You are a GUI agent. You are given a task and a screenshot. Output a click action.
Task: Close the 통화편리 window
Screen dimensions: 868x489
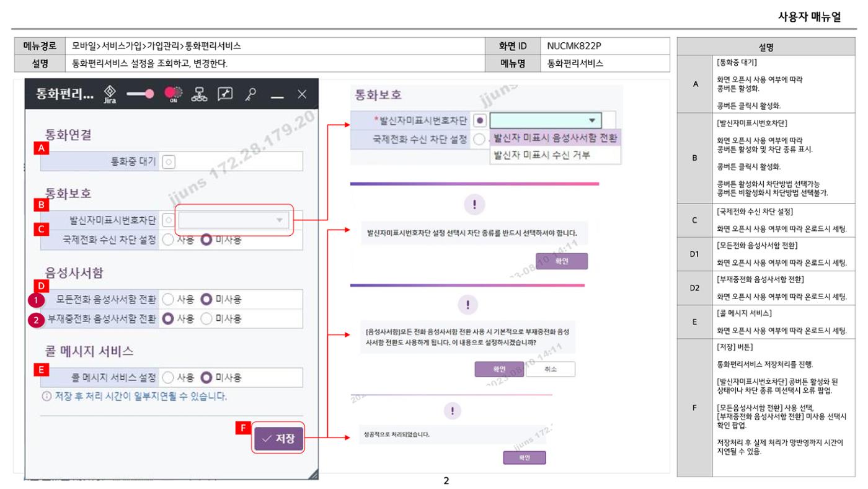pyautogui.click(x=302, y=94)
